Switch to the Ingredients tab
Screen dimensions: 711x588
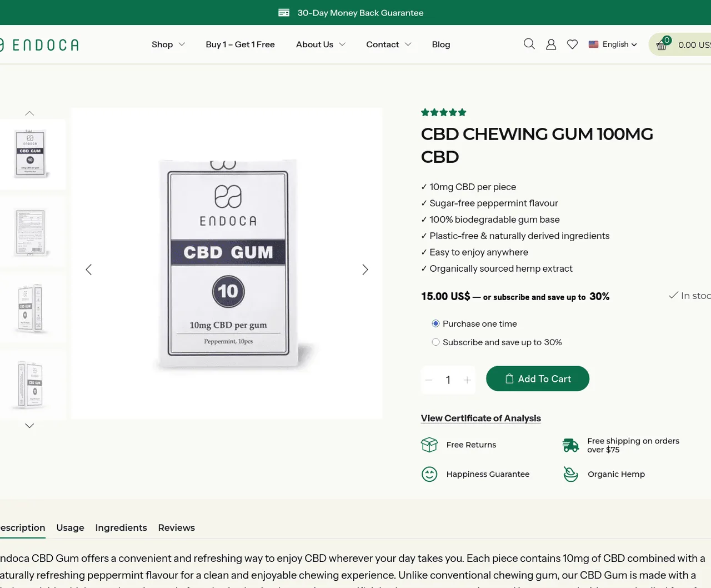point(121,527)
